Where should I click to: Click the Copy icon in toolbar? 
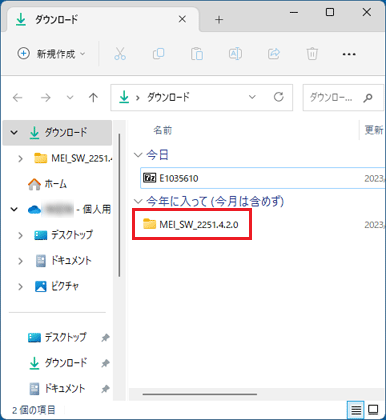point(158,53)
